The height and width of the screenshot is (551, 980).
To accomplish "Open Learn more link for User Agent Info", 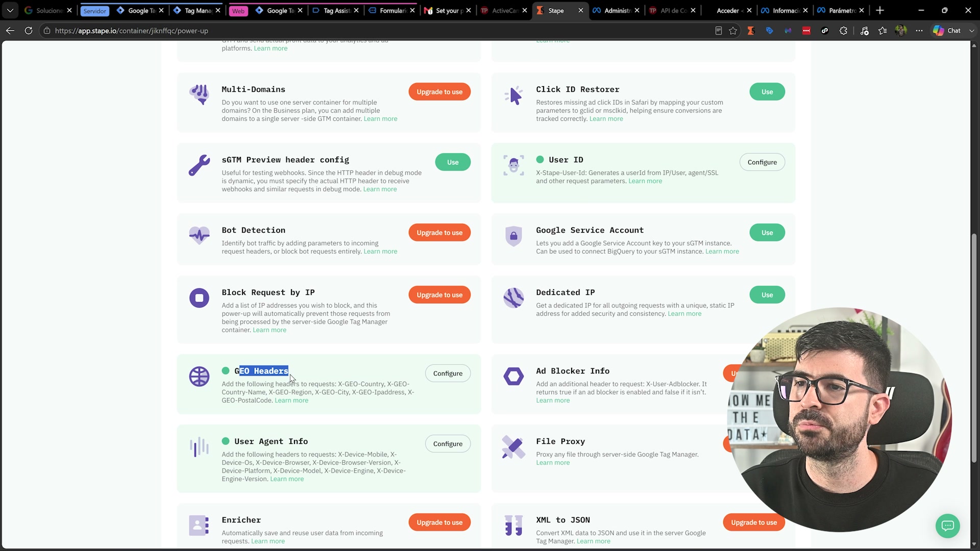I will coord(287,479).
